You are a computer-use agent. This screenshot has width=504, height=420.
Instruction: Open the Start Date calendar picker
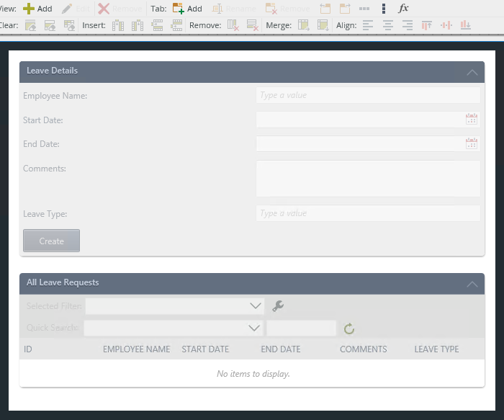click(471, 120)
